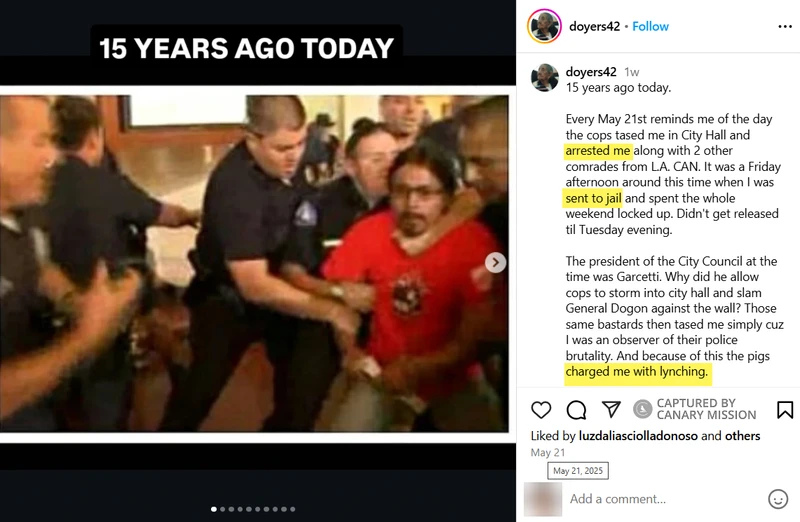
Task: Open doyers42 username in caption
Action: coord(591,72)
